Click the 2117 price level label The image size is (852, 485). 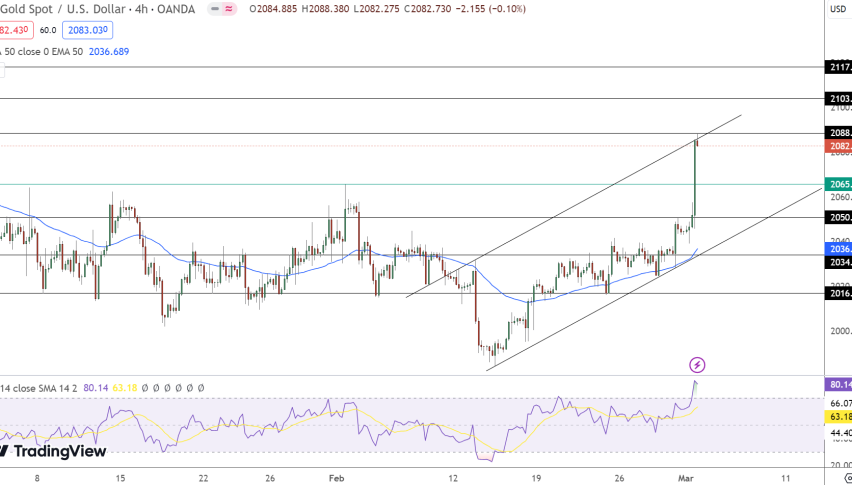pyautogui.click(x=838, y=67)
